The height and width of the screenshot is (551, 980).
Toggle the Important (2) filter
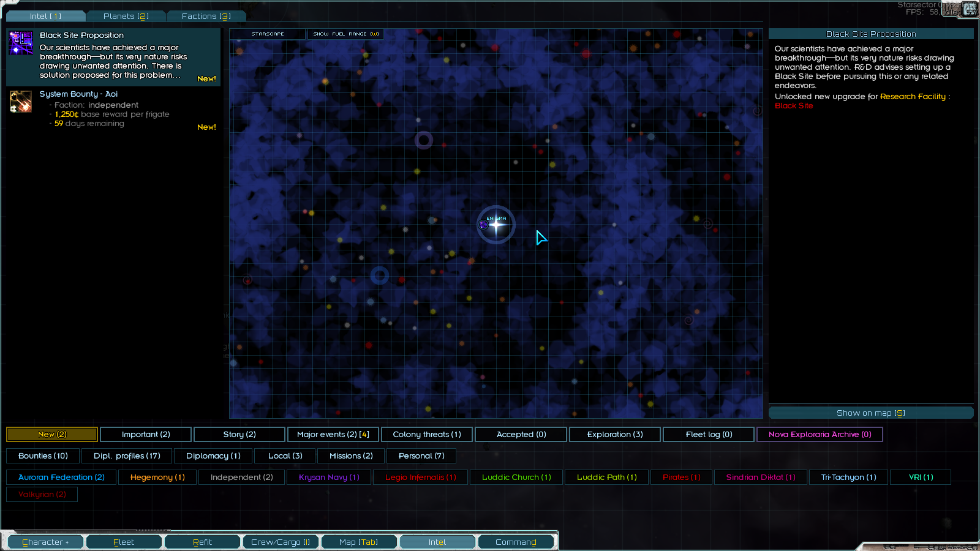pyautogui.click(x=146, y=434)
